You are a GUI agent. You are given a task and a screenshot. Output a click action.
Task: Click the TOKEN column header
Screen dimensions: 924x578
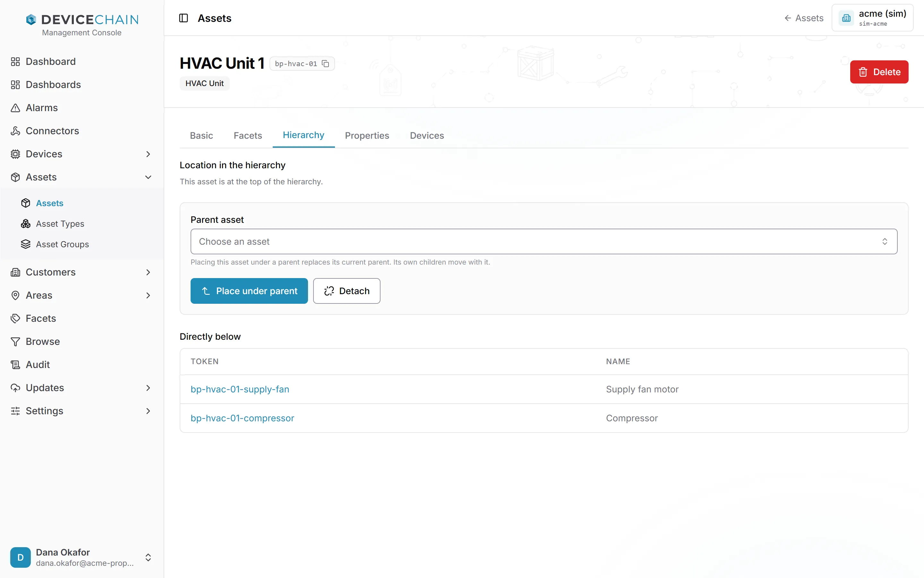click(205, 361)
